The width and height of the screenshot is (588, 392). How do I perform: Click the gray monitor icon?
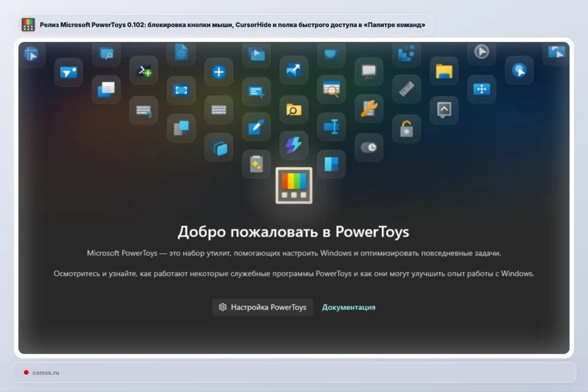coord(369,72)
